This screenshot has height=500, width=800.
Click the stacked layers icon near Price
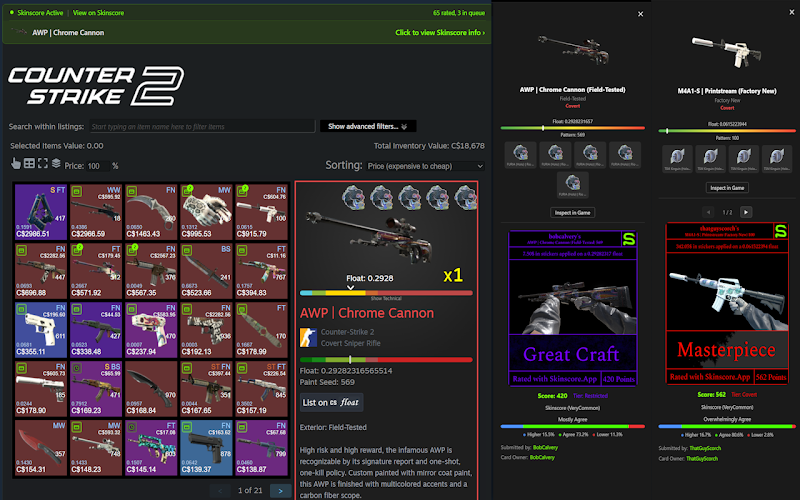click(x=56, y=163)
